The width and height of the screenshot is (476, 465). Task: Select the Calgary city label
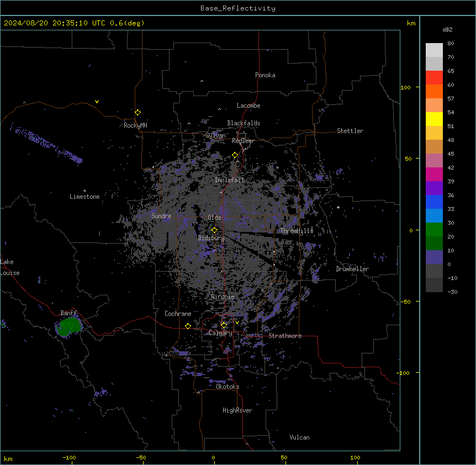point(221,333)
